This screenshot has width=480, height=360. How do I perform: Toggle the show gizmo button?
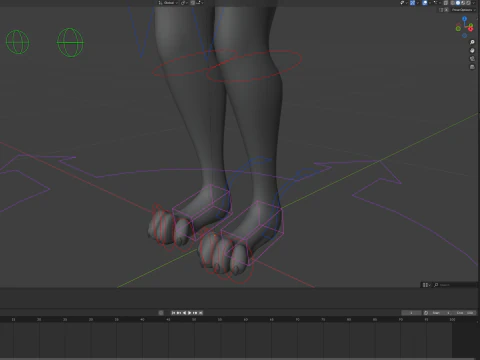(412, 3)
